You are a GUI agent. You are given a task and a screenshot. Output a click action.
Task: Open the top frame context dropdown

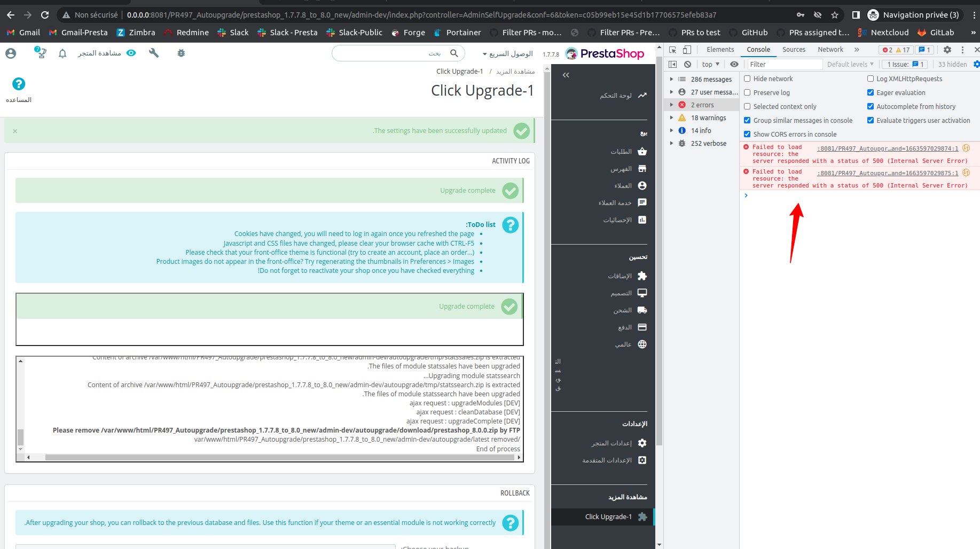click(x=710, y=64)
